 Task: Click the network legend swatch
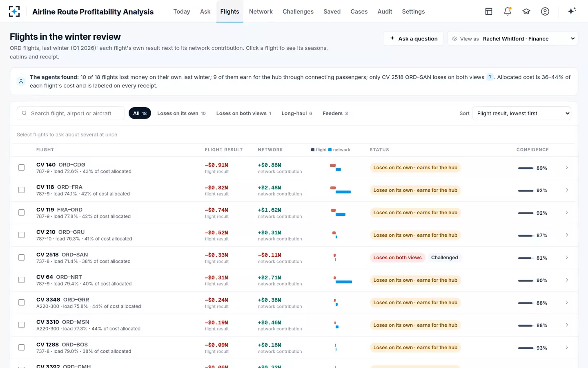330,150
